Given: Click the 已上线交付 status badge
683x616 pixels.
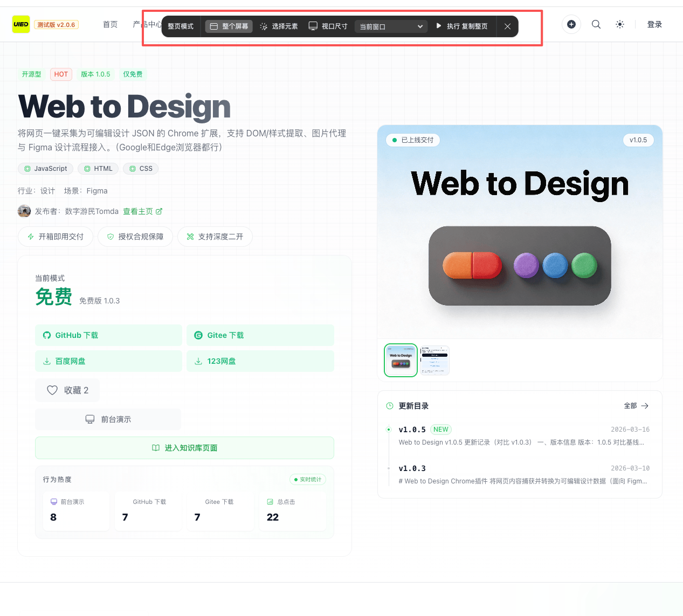Looking at the screenshot, I should click(x=413, y=140).
